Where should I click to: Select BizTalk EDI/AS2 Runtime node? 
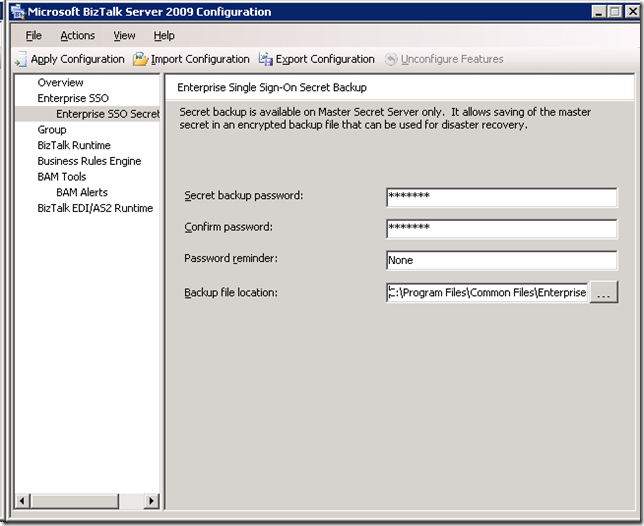click(95, 208)
